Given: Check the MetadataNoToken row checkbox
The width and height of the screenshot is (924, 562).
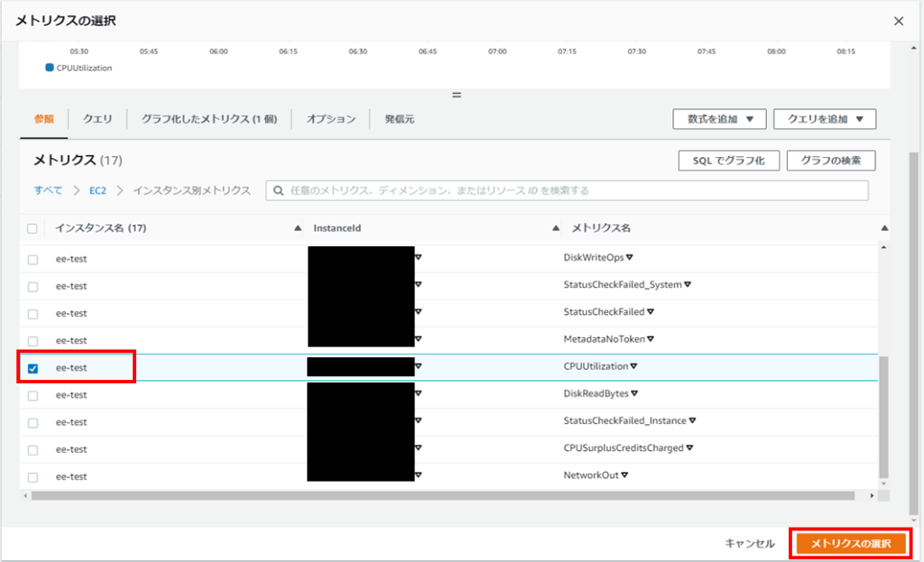Looking at the screenshot, I should tap(33, 341).
